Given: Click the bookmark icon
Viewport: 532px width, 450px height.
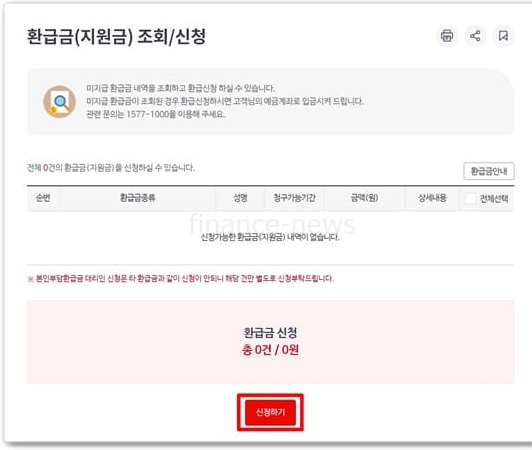Looking at the screenshot, I should point(503,36).
